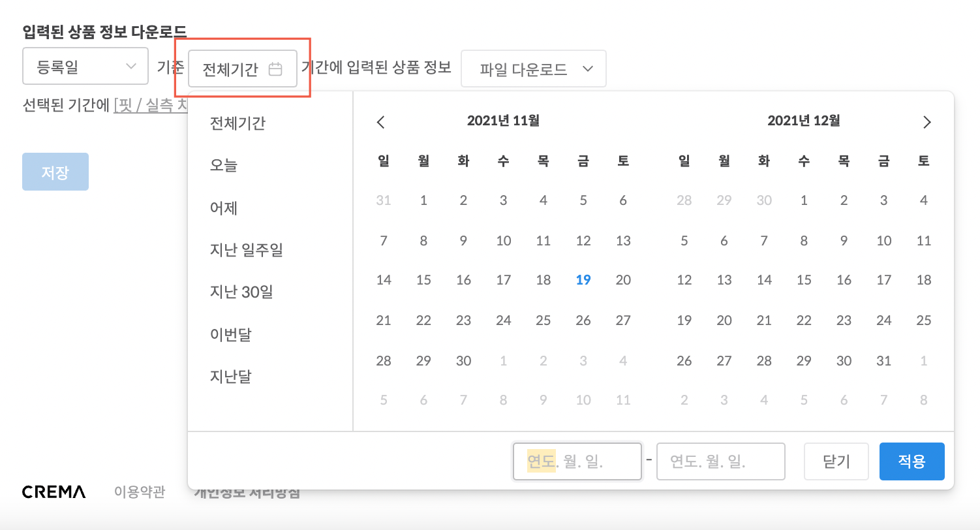Click the CREMA logo in the footer
This screenshot has width=980, height=530.
54,492
